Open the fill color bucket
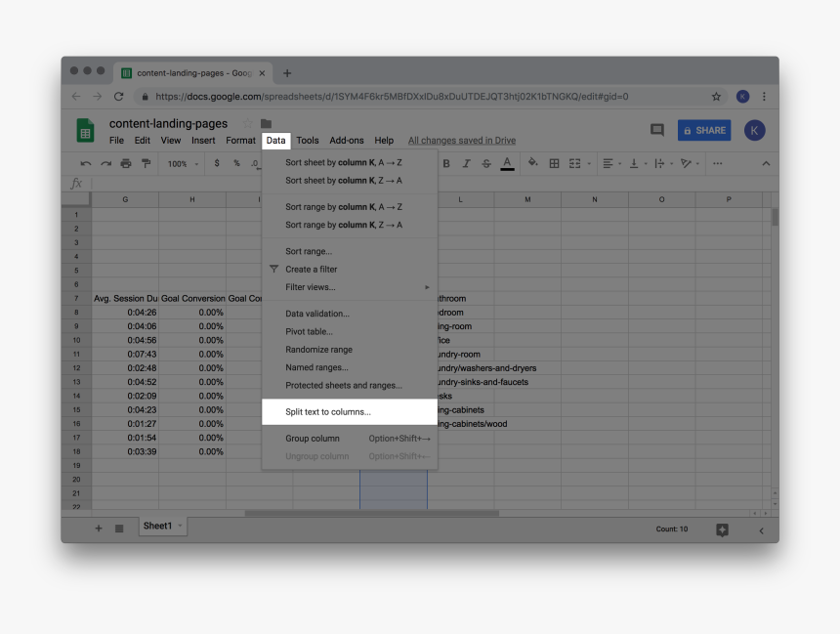 coord(532,162)
